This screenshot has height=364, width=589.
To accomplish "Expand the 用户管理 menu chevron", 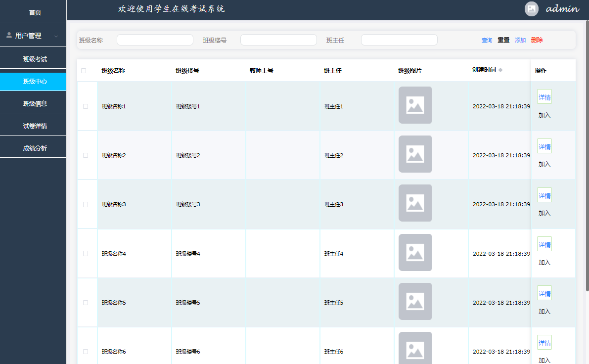I will 56,36.
